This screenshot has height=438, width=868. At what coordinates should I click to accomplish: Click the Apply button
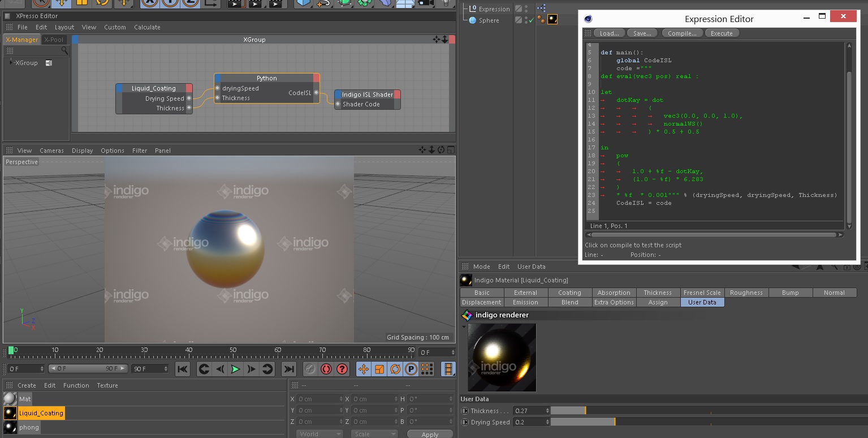tap(430, 434)
